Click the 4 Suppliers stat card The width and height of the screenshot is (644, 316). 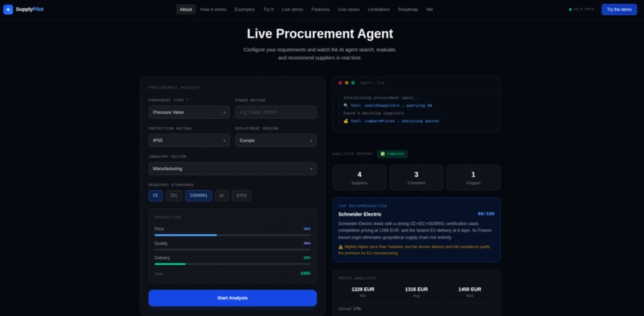point(360,178)
